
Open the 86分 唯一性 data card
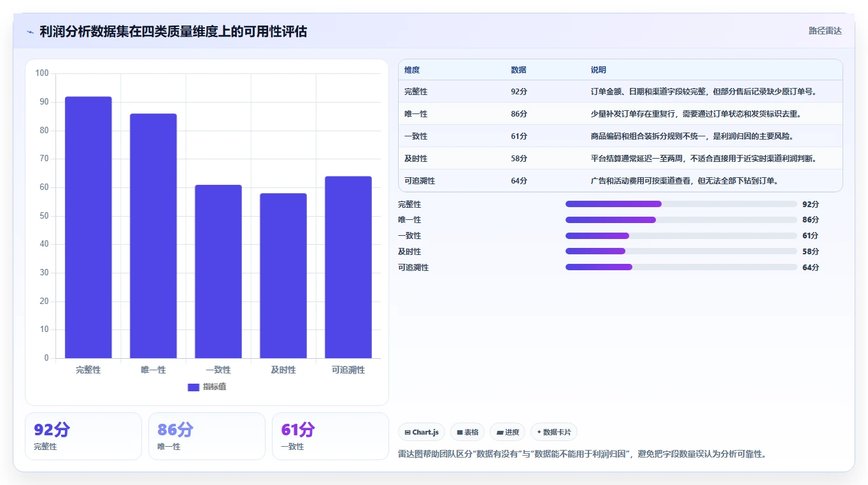[207, 436]
